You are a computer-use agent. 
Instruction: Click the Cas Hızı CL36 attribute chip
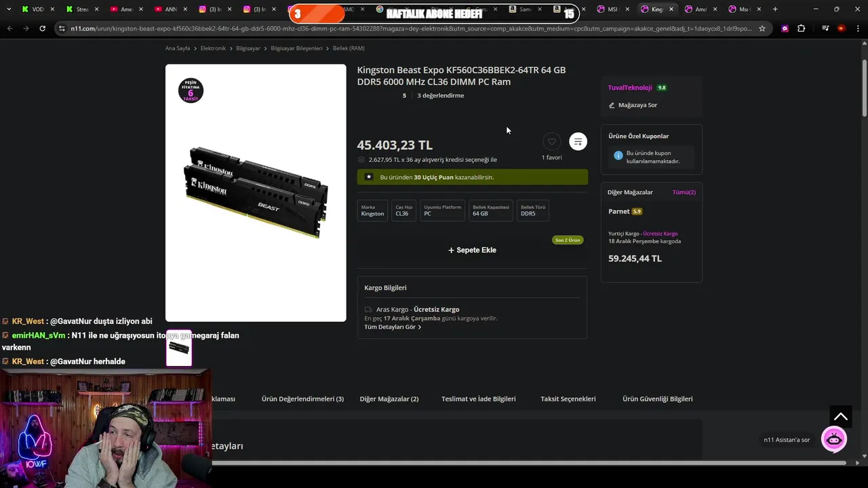(403, 211)
